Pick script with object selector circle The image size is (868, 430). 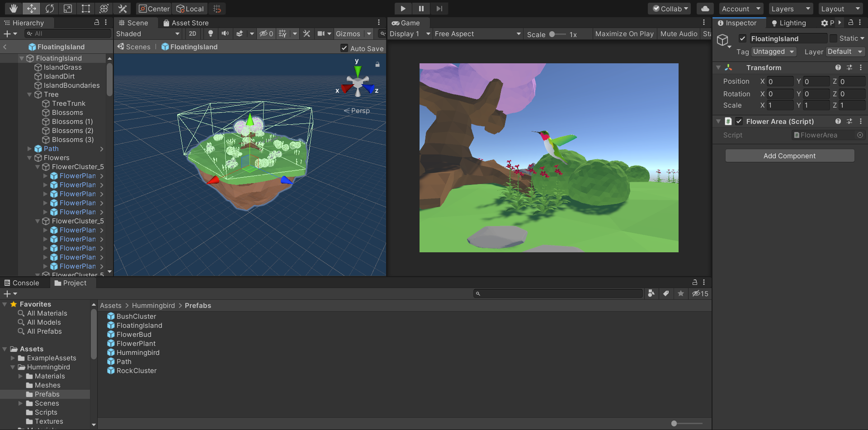[860, 135]
